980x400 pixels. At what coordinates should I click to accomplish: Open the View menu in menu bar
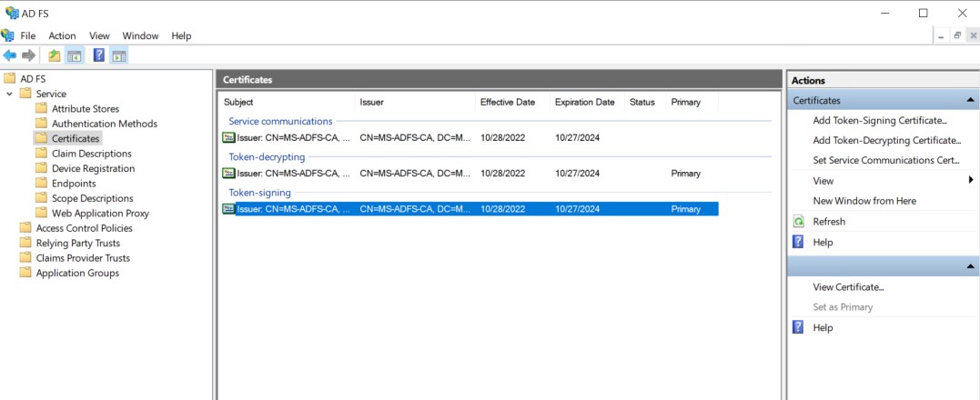click(x=99, y=35)
